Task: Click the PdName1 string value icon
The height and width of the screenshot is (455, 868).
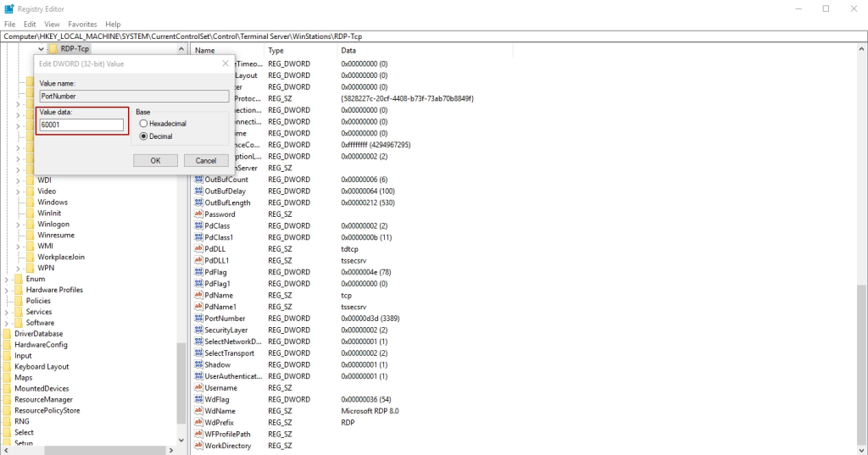Action: click(198, 307)
